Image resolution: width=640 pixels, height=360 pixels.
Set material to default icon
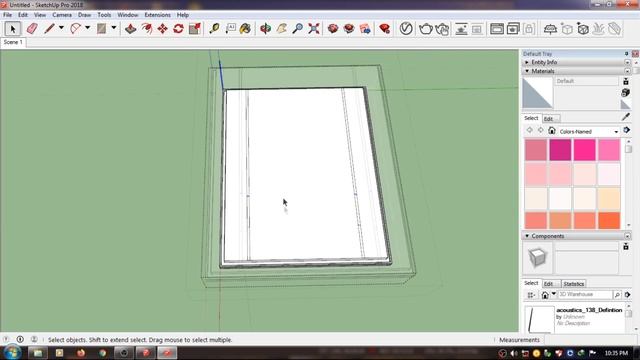pyautogui.click(x=625, y=105)
